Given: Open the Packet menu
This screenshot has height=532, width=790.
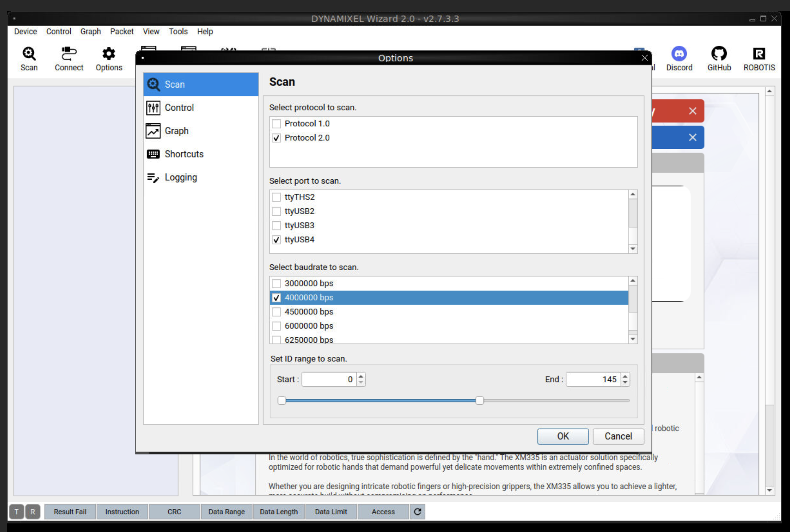Looking at the screenshot, I should pyautogui.click(x=122, y=31).
